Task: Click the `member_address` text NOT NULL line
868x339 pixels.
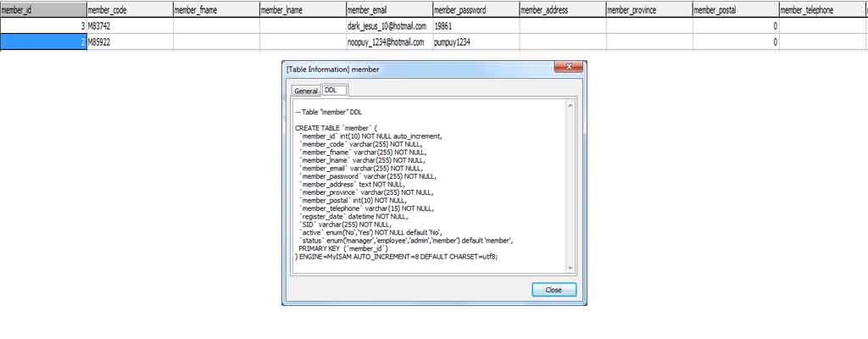Action: (352, 184)
